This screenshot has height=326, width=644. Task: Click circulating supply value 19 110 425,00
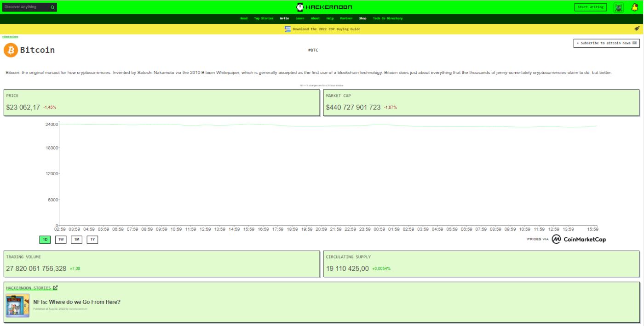347,269
